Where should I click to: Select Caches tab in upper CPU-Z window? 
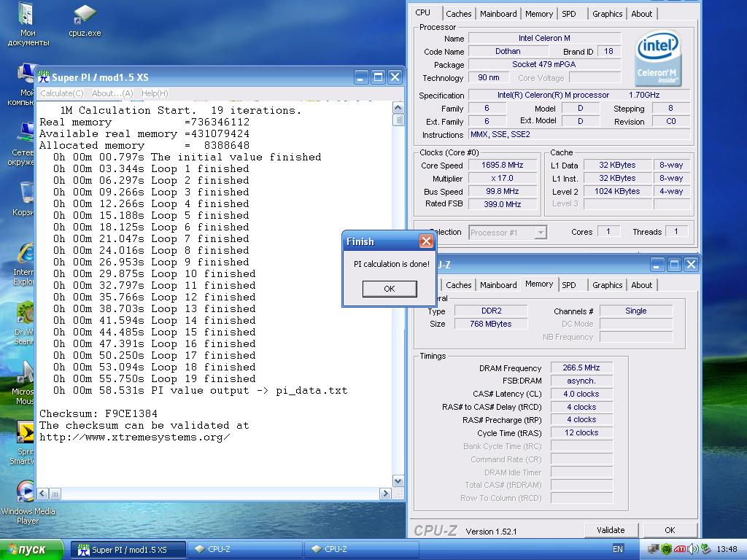pos(458,14)
